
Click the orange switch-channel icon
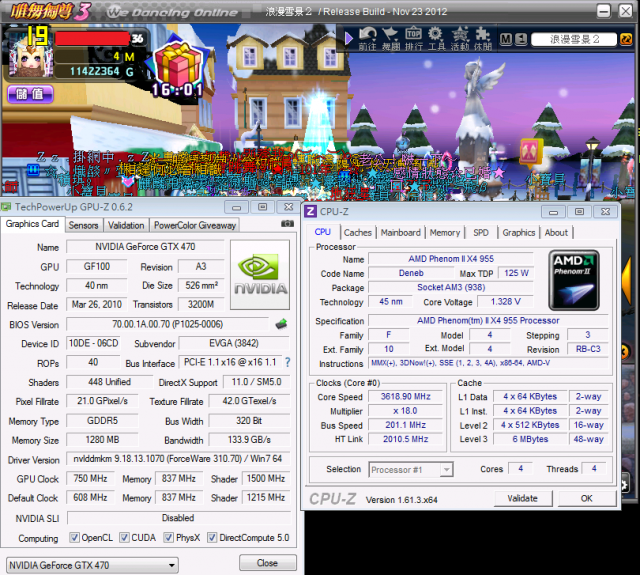626,39
